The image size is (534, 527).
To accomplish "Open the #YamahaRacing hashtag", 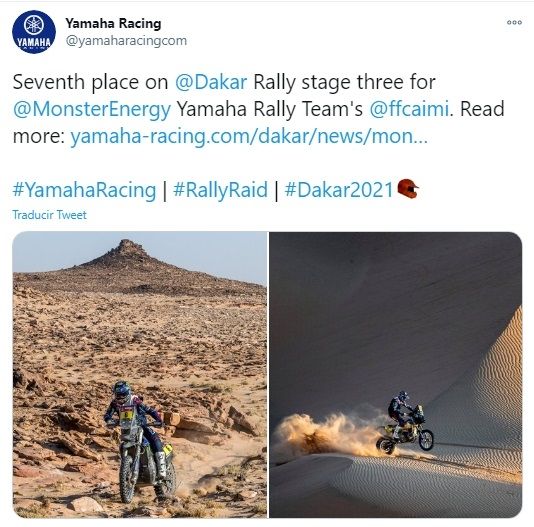I will coord(84,189).
